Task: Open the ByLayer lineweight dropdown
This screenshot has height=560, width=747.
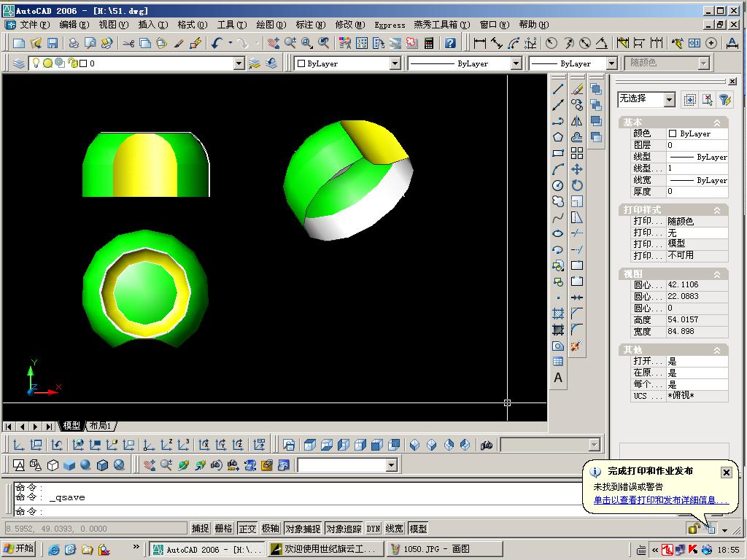Action: (612, 63)
